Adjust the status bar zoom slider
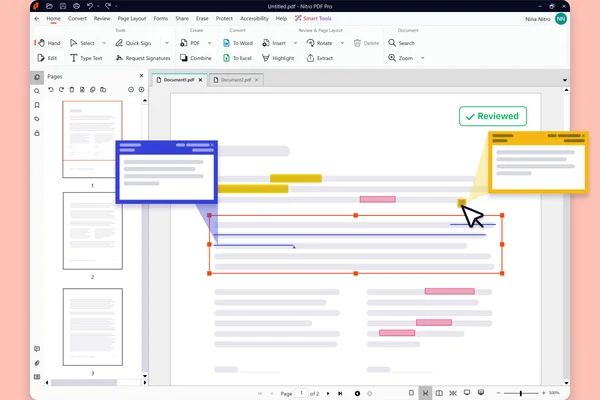This screenshot has width=600, height=400. point(521,393)
